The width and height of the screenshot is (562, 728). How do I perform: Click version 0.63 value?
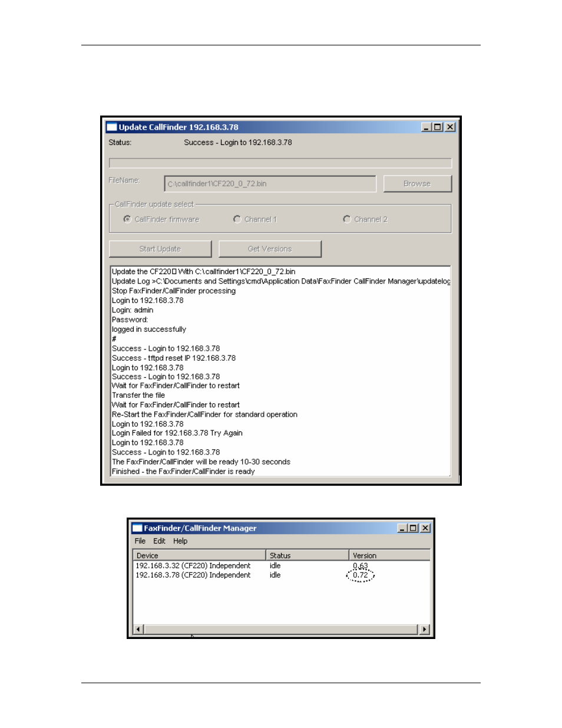360,566
